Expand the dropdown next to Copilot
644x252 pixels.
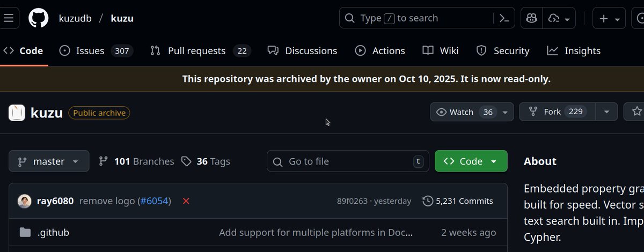(x=559, y=18)
